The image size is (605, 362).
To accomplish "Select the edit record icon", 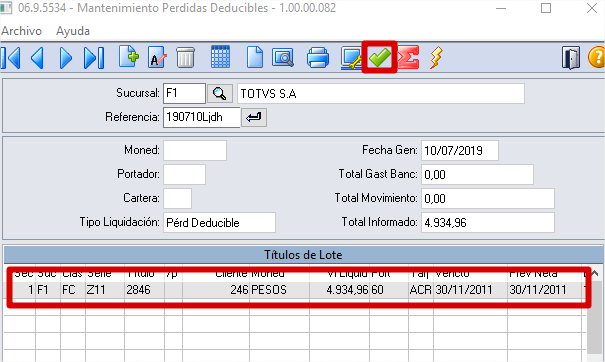I will point(157,58).
